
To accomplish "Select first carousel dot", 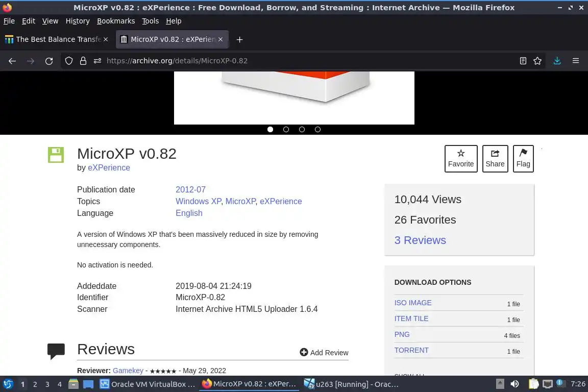I will [270, 130].
